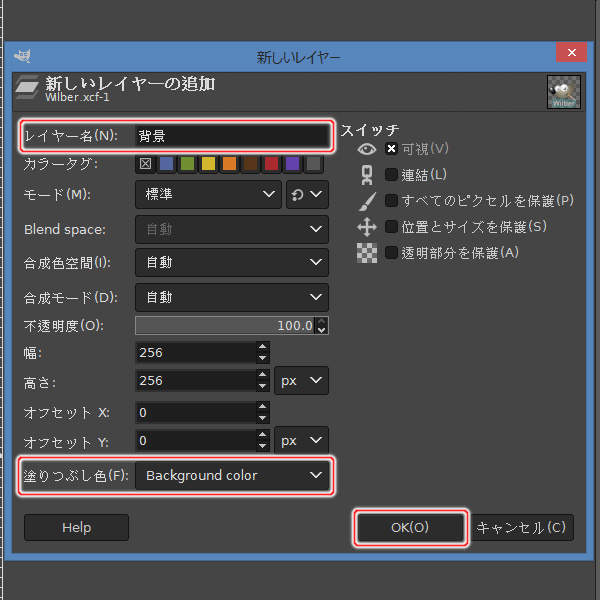Click the move arrows lock position icon

pyautogui.click(x=367, y=227)
